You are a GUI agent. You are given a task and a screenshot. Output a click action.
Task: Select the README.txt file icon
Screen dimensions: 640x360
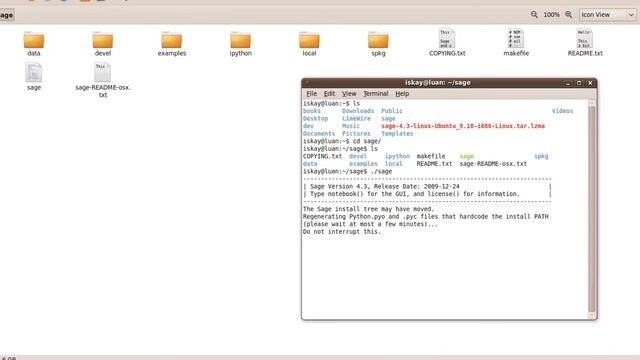click(x=584, y=38)
